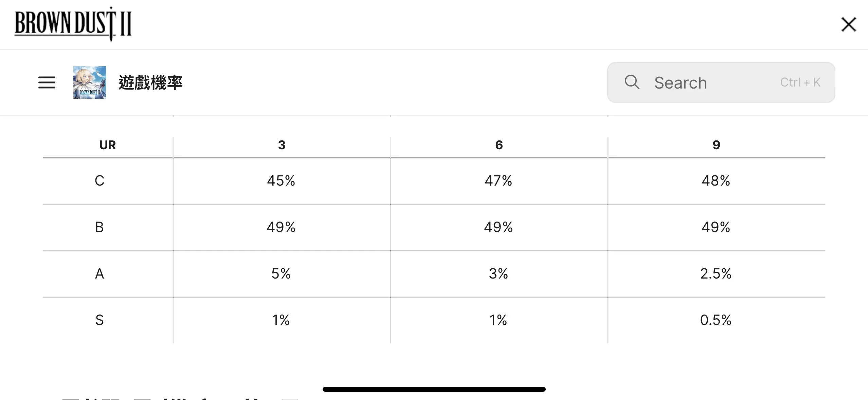Click the game character thumbnail icon
Screen dimensions: 868x400
pyautogui.click(x=90, y=82)
